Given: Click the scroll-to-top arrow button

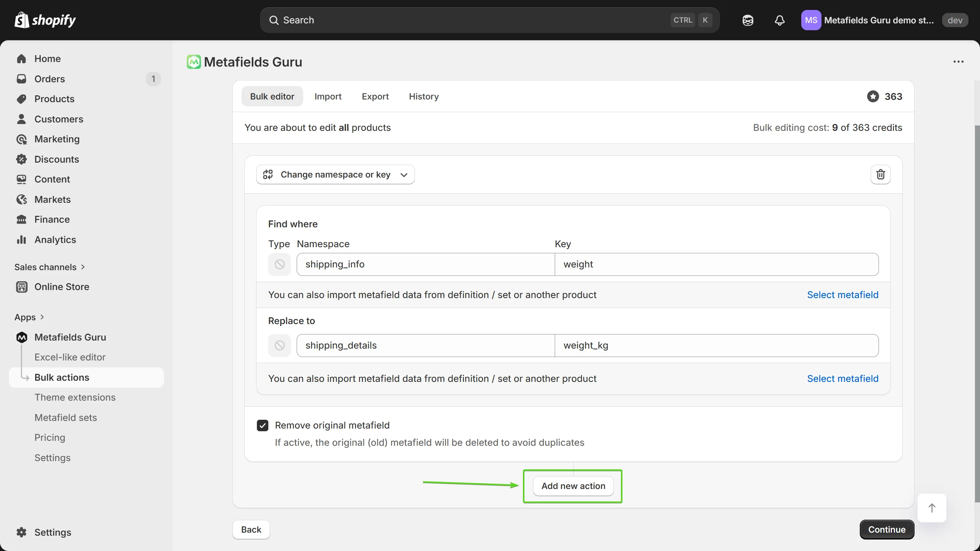Looking at the screenshot, I should click(932, 508).
